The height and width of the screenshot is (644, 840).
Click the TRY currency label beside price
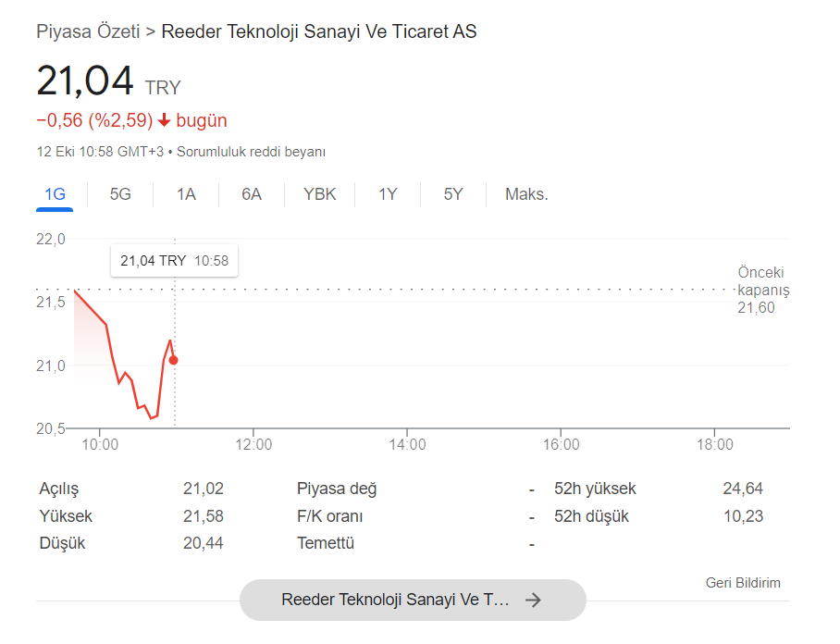(x=163, y=87)
